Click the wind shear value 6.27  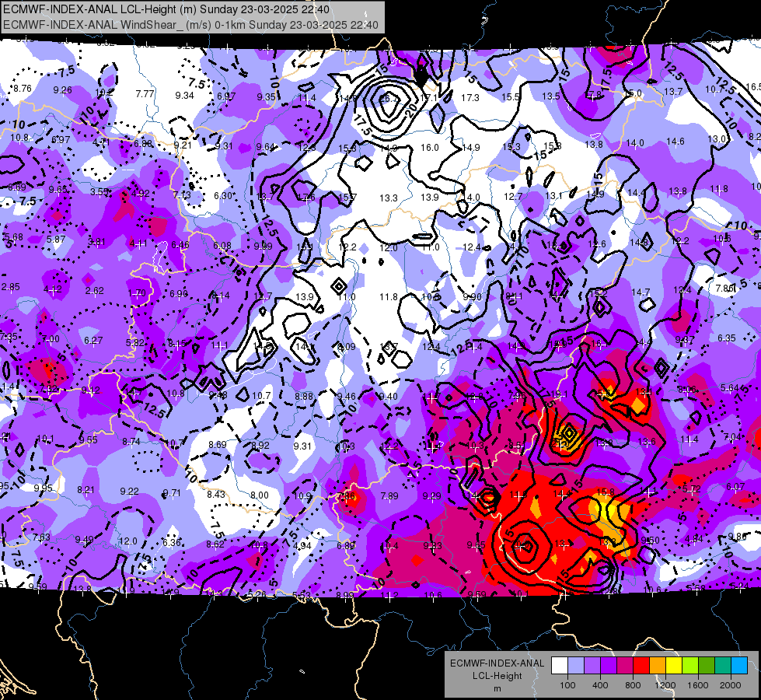click(93, 340)
